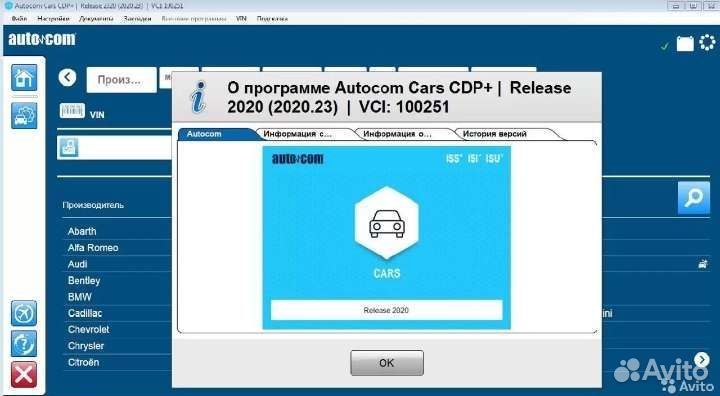The height and width of the screenshot is (396, 720).
Task: Select Cadillac from manufacturer list
Action: [85, 313]
